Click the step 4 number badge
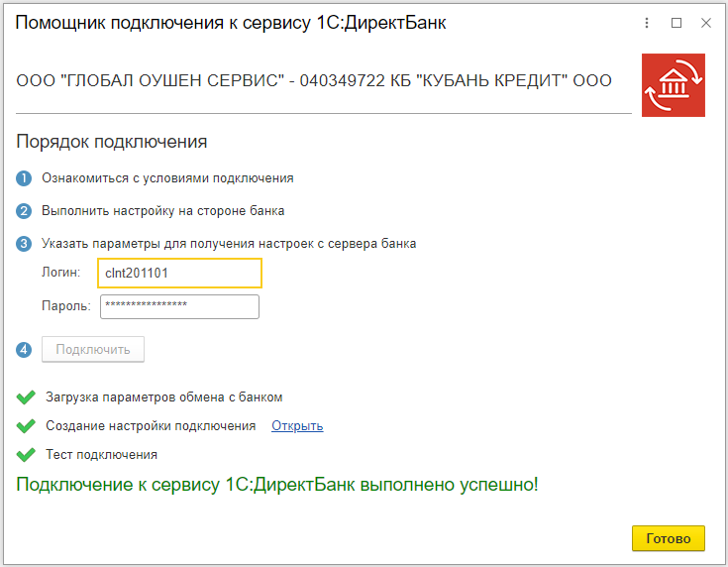Image resolution: width=728 pixels, height=567 pixels. click(24, 349)
